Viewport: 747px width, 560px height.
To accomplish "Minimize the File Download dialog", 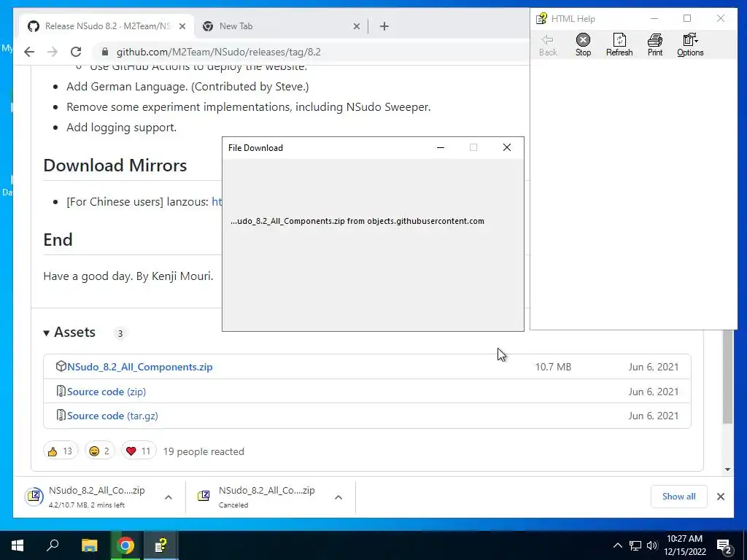I will tap(441, 147).
